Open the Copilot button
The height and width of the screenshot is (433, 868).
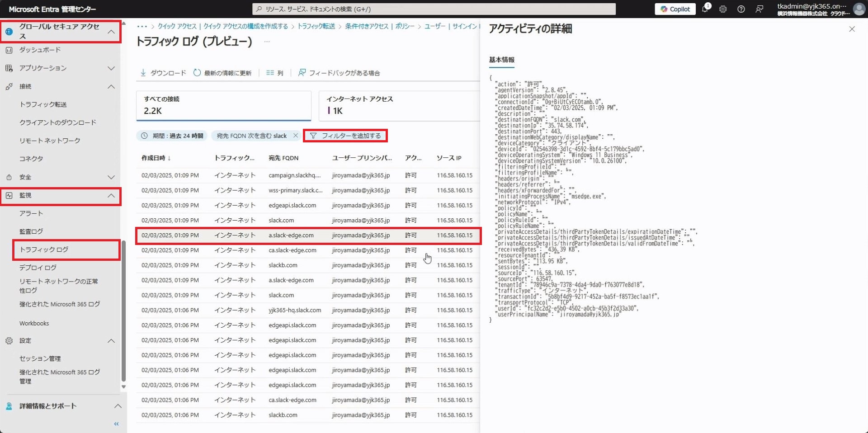pyautogui.click(x=675, y=9)
